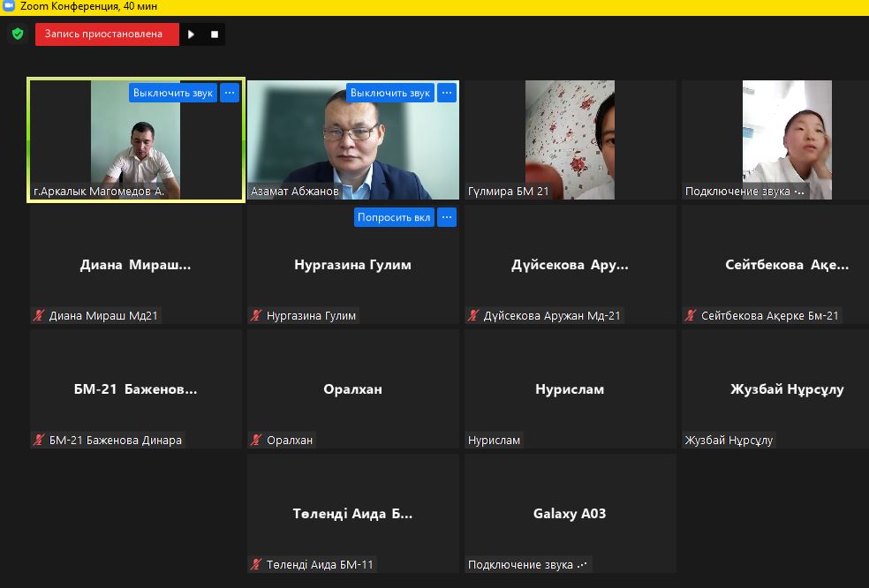Click the Zoom logo in title bar
The image size is (869, 588).
click(9, 6)
